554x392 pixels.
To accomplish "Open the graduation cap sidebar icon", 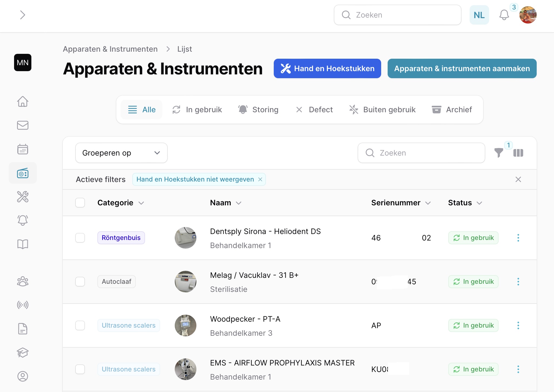I will tap(23, 353).
